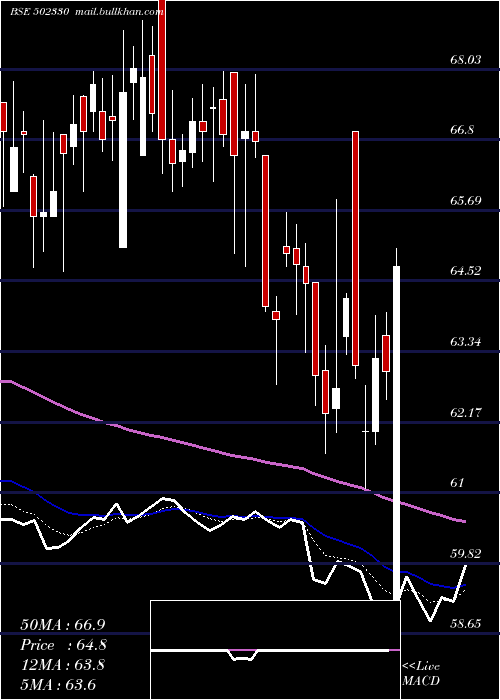Click the 68.03 price level label
Viewport: 500px width, 700px height.
(466, 60)
